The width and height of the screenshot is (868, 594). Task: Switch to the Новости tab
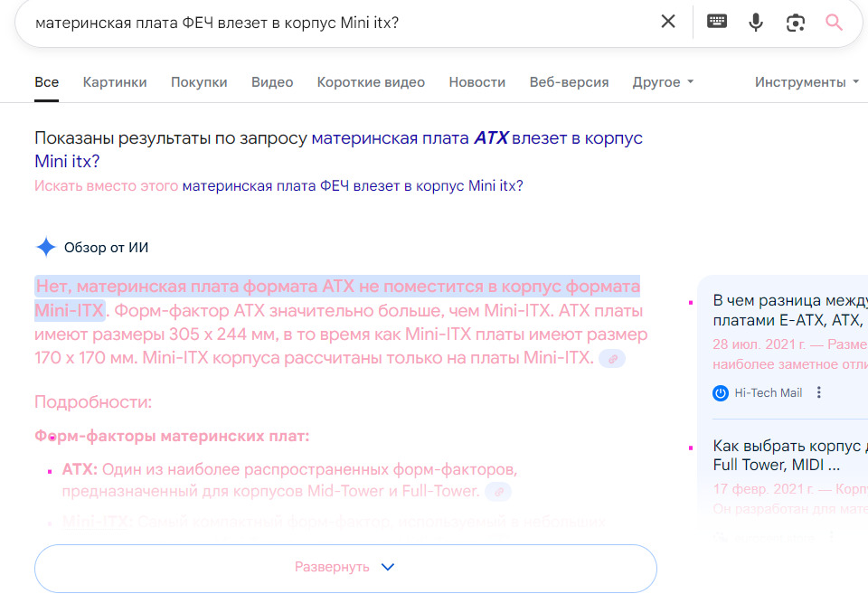click(476, 82)
